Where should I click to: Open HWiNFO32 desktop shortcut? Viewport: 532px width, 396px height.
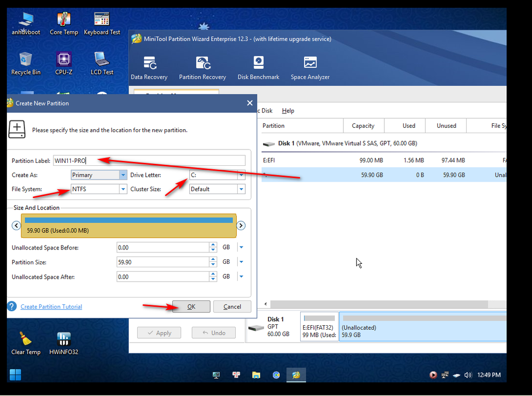pyautogui.click(x=64, y=343)
